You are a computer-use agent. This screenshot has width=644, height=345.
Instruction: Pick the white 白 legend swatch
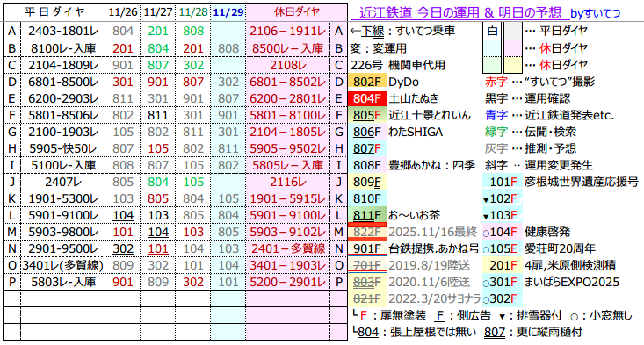[x=492, y=31]
